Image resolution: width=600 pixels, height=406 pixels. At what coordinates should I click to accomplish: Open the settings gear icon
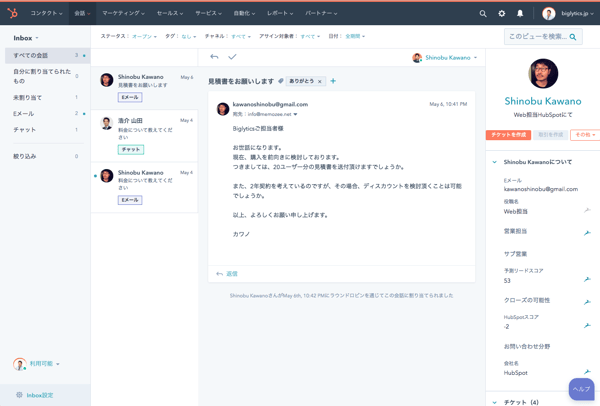pos(502,14)
